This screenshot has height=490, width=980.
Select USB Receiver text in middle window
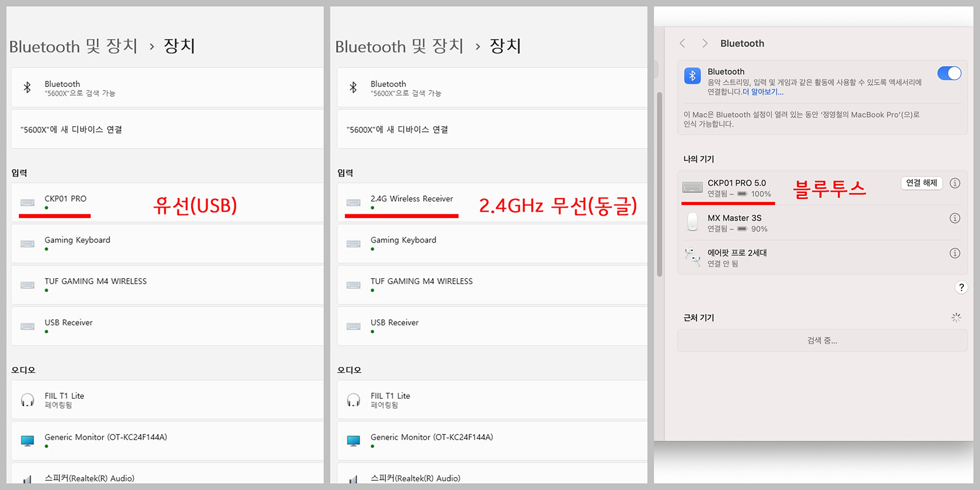[x=394, y=322]
